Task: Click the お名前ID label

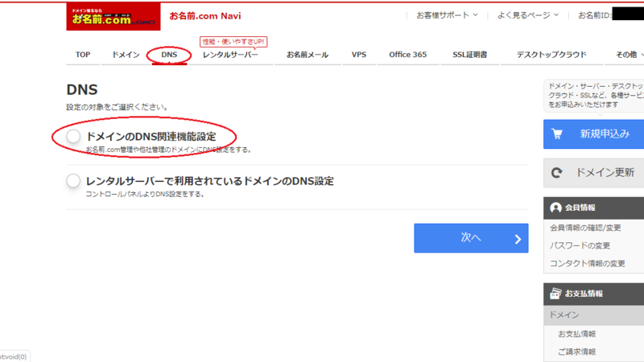Action: [x=595, y=15]
